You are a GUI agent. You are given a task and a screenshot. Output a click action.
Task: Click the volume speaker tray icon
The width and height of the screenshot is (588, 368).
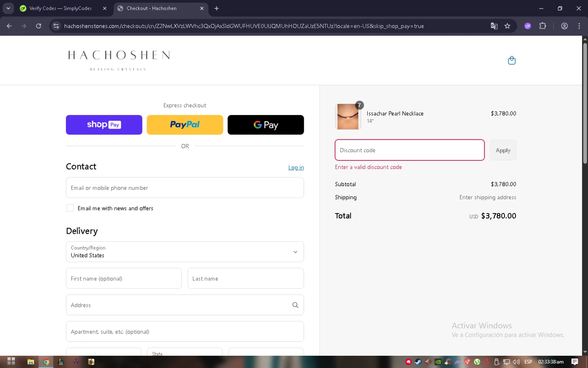click(x=516, y=362)
